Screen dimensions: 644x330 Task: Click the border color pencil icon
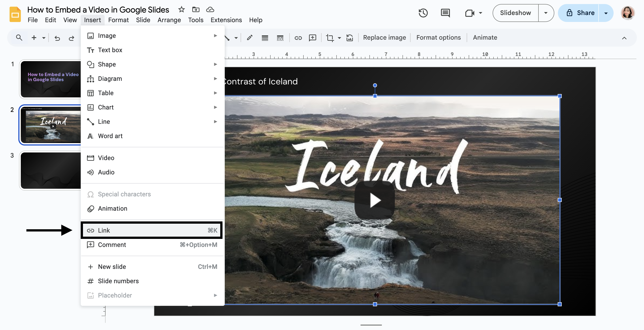[250, 38]
